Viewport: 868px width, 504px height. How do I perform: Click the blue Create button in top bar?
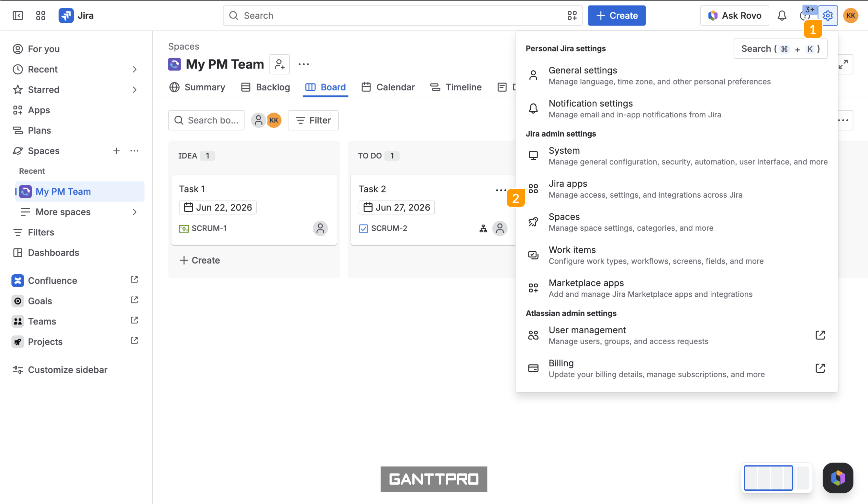[x=617, y=16]
